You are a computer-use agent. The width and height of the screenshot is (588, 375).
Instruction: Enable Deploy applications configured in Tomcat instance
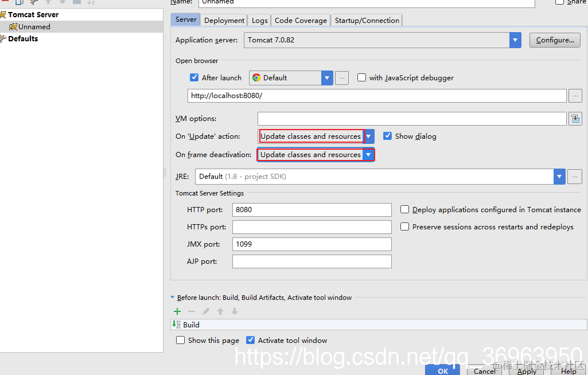pos(404,209)
